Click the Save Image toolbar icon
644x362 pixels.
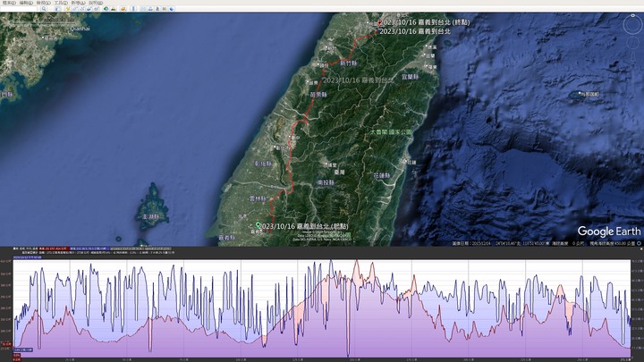157,9
